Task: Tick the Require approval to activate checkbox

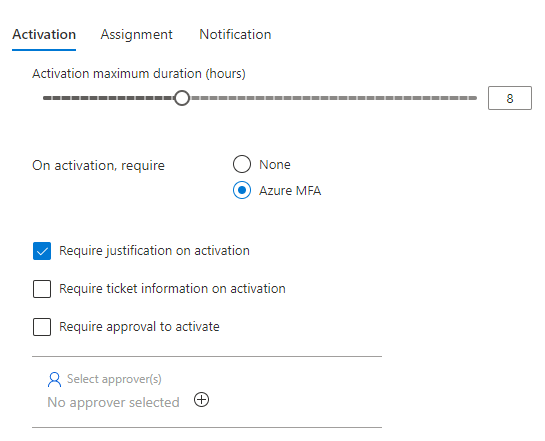Action: click(x=42, y=327)
